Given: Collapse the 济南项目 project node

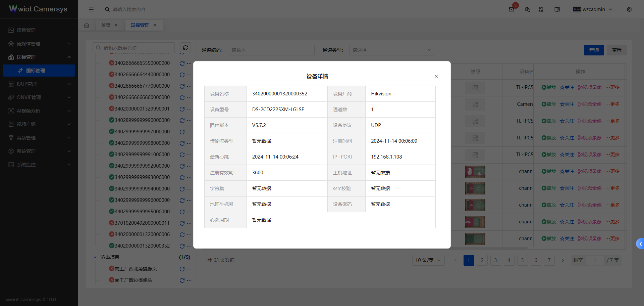Looking at the screenshot, I should pos(95,257).
